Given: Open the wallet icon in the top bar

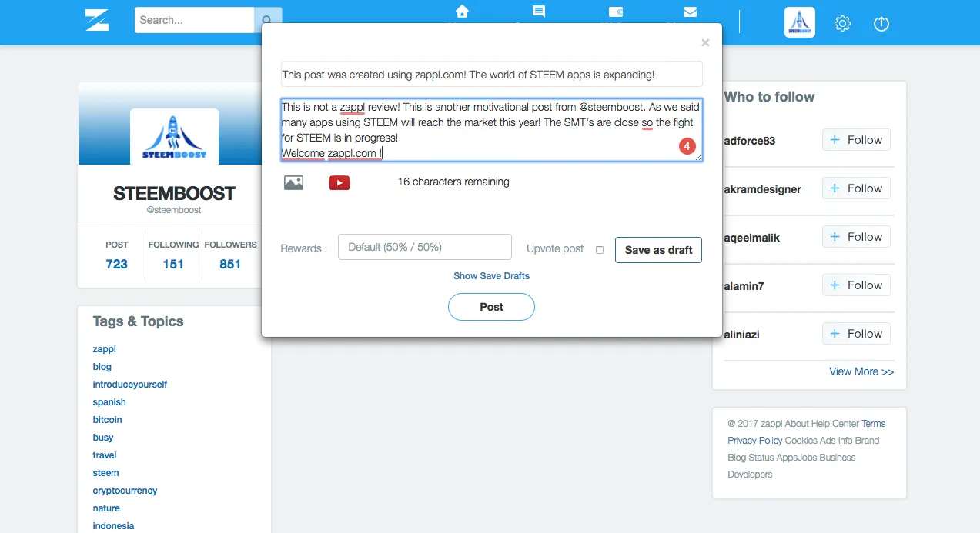Looking at the screenshot, I should [x=616, y=12].
